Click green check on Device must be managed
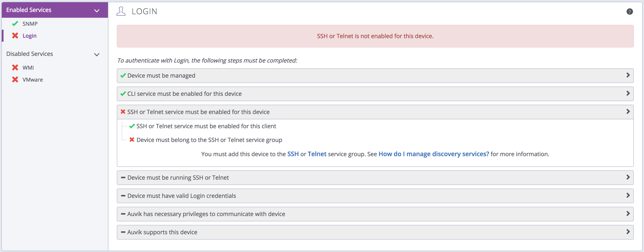This screenshot has width=644, height=252. pos(123,75)
